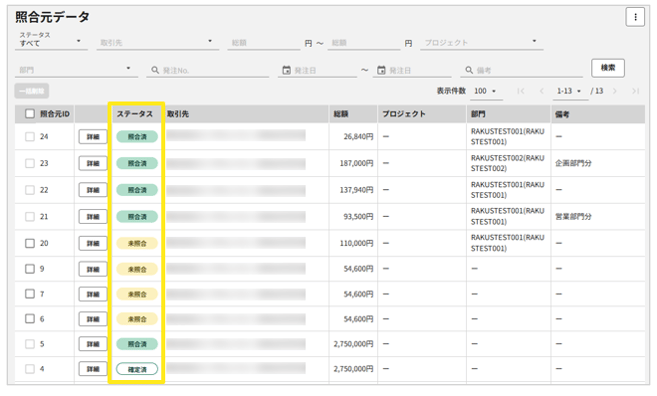This screenshot has height=396, width=657.
Task: Go to previous page arrow
Action: [541, 91]
